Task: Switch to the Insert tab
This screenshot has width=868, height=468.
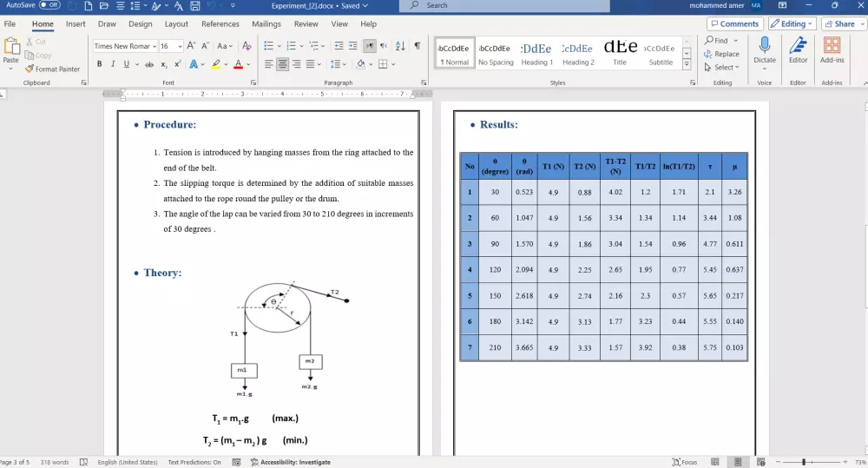Action: click(x=76, y=23)
